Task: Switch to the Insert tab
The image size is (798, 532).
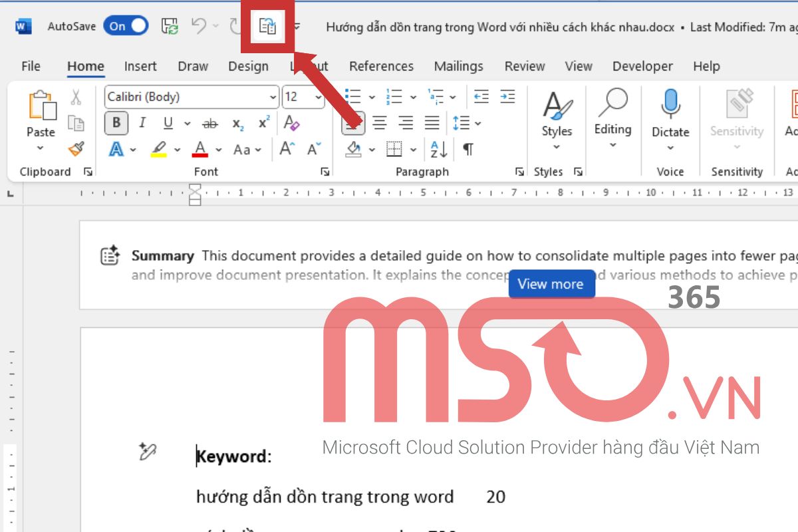Action: click(x=140, y=66)
